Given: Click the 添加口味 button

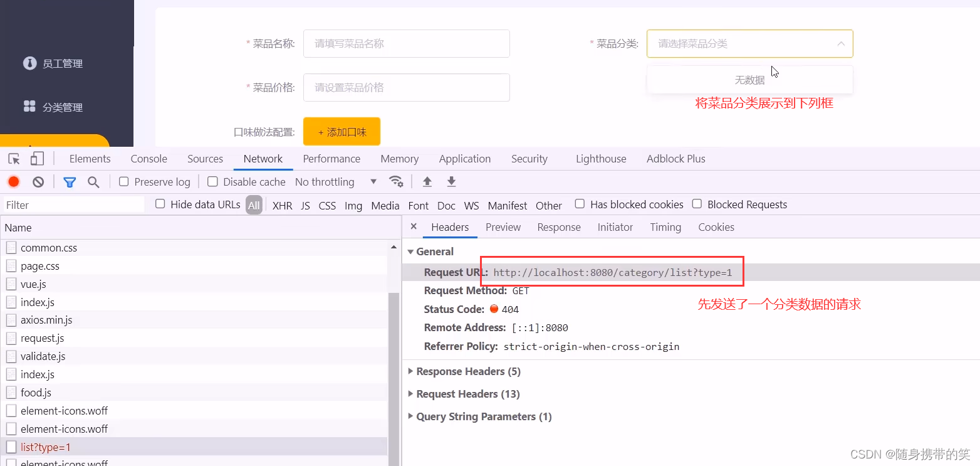Looking at the screenshot, I should coord(341,132).
